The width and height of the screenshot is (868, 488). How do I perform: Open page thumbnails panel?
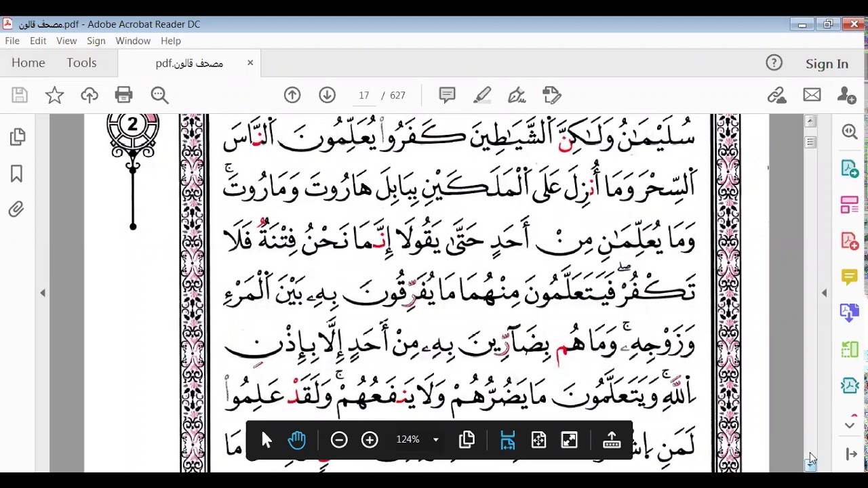pyautogui.click(x=18, y=137)
